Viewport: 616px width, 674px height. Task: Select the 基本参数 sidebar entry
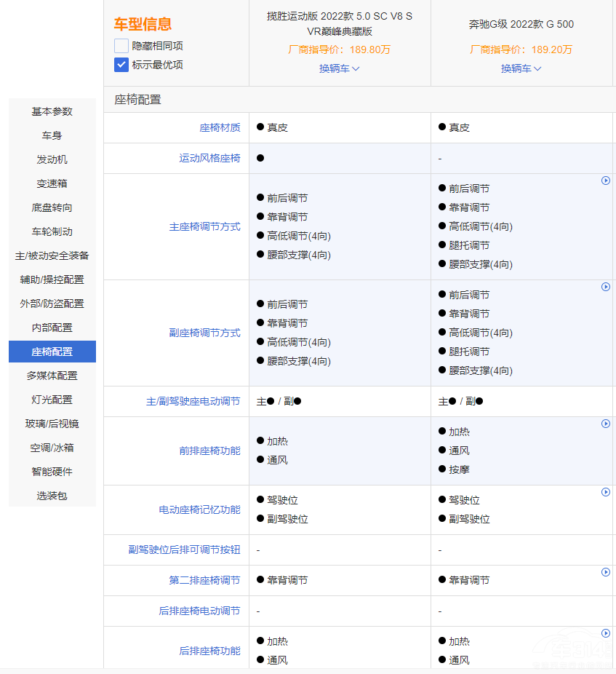pyautogui.click(x=52, y=111)
